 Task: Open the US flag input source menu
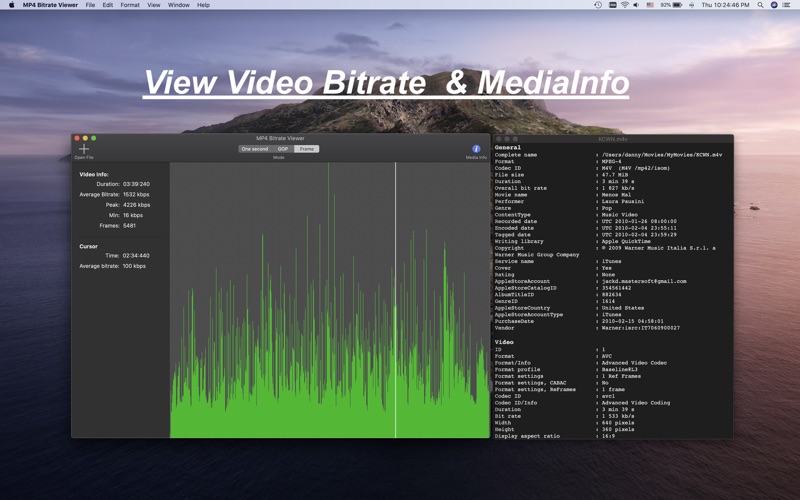tap(650, 5)
